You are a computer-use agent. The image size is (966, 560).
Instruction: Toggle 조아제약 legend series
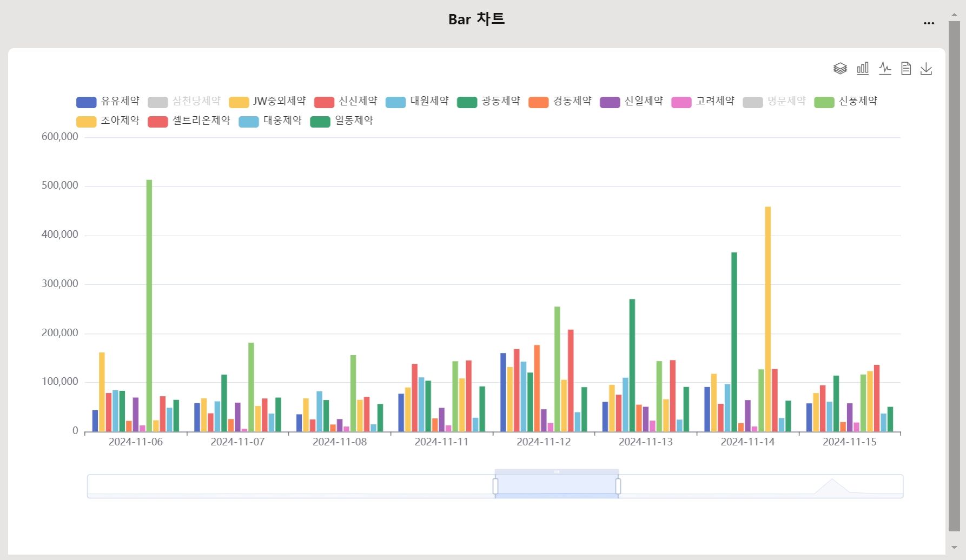pos(108,121)
